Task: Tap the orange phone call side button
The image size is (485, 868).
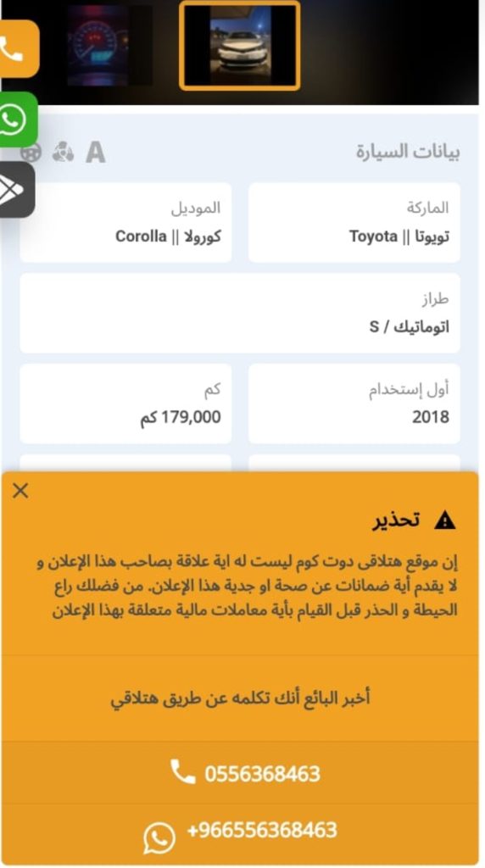Action: click(18, 49)
